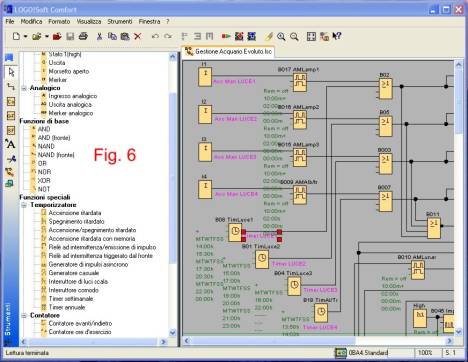Choose Timer annuale function
Image resolution: width=468 pixels, height=362 pixels.
click(x=67, y=307)
